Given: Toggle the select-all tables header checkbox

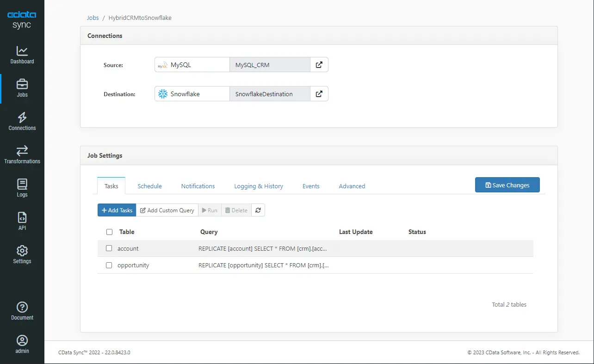Looking at the screenshot, I should 109,232.
